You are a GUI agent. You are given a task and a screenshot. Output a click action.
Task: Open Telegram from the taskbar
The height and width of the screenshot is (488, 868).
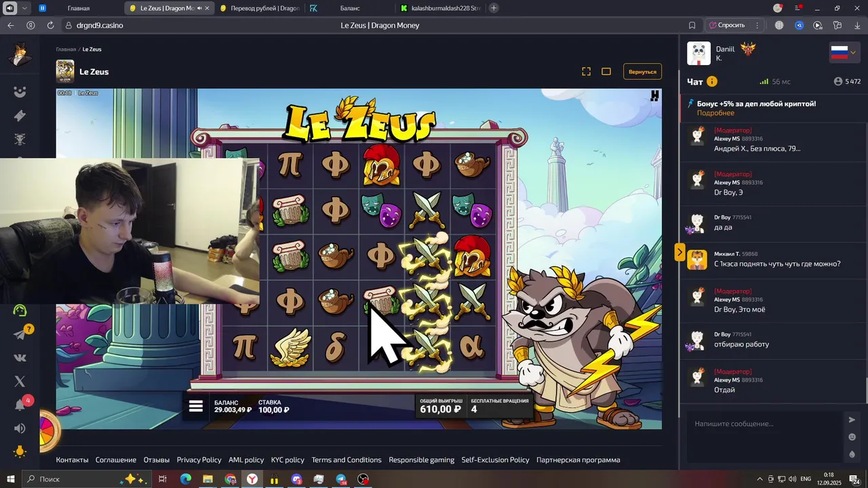(x=341, y=479)
